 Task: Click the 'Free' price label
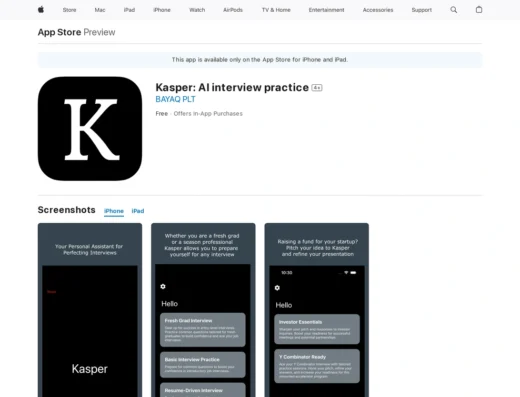[x=162, y=114]
